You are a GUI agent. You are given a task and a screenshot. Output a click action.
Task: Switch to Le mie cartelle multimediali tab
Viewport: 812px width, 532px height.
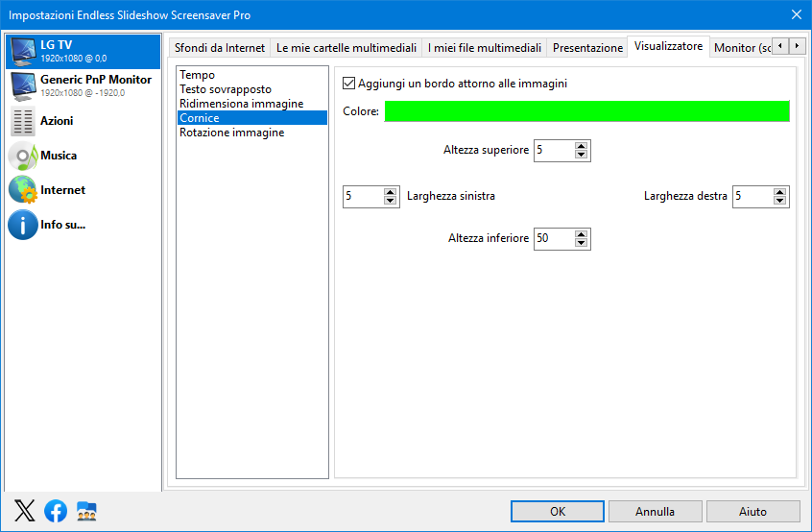[x=346, y=48]
